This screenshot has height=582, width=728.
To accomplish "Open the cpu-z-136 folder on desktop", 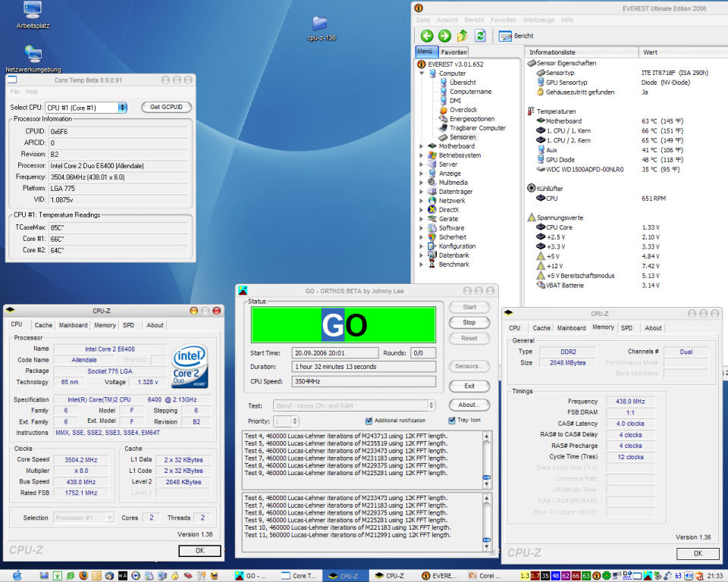I will click(321, 28).
